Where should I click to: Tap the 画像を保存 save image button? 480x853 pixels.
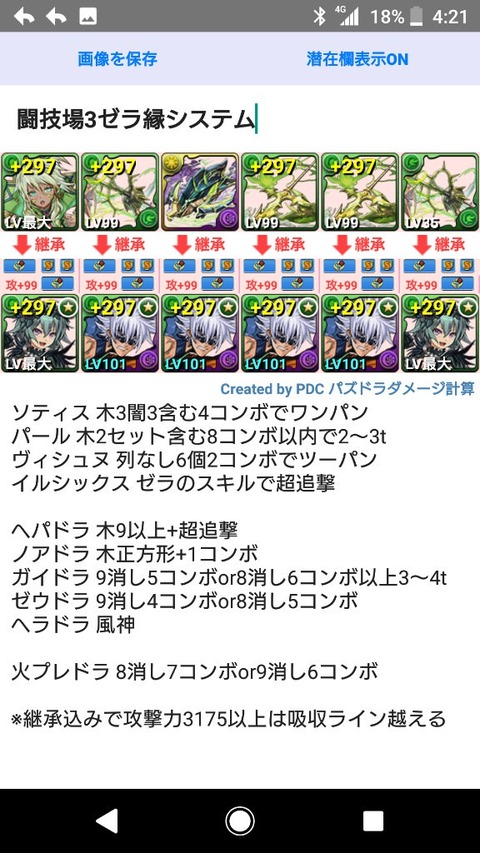tap(118, 59)
